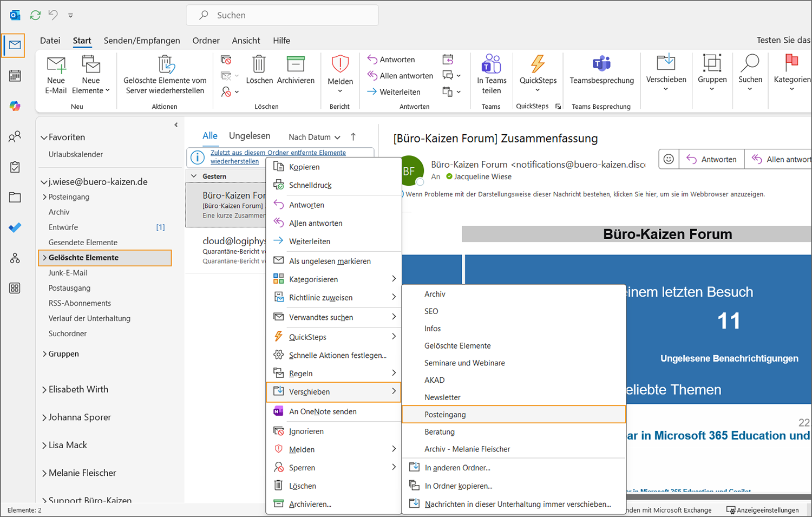The height and width of the screenshot is (517, 812).
Task: Open the People contacts sidebar icon
Action: coord(15,136)
